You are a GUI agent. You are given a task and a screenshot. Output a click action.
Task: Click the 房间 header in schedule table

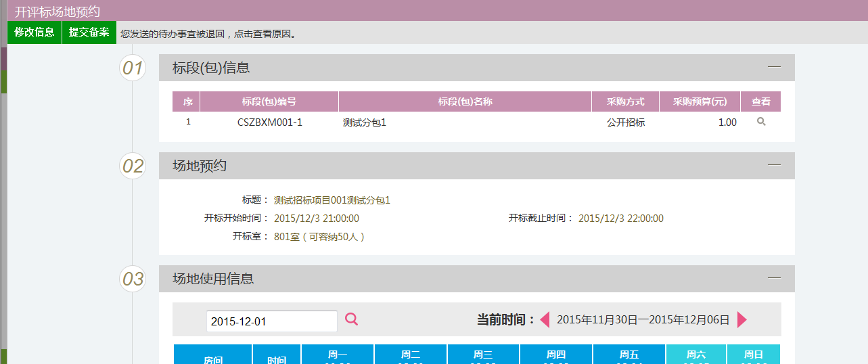(x=213, y=359)
